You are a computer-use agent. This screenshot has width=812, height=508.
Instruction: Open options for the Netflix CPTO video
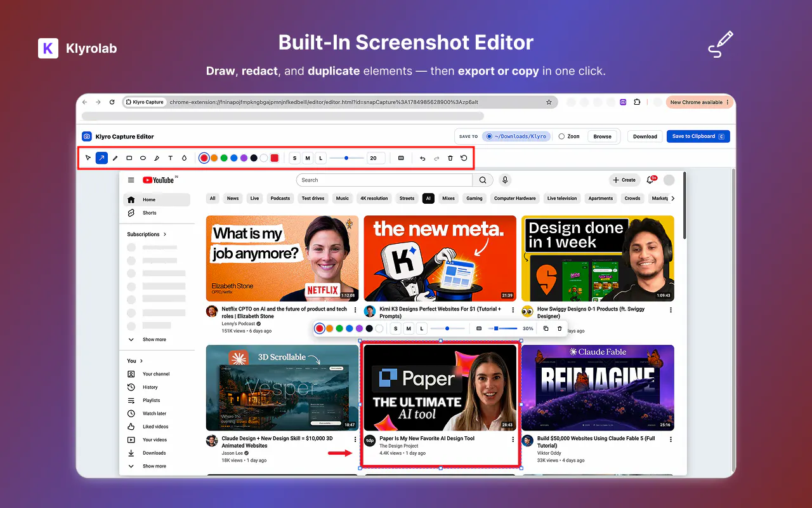coord(355,311)
